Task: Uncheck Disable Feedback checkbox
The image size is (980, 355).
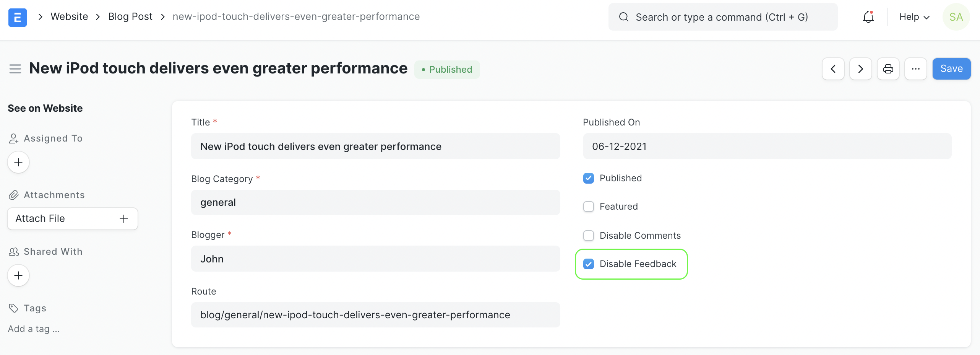Action: (x=589, y=264)
